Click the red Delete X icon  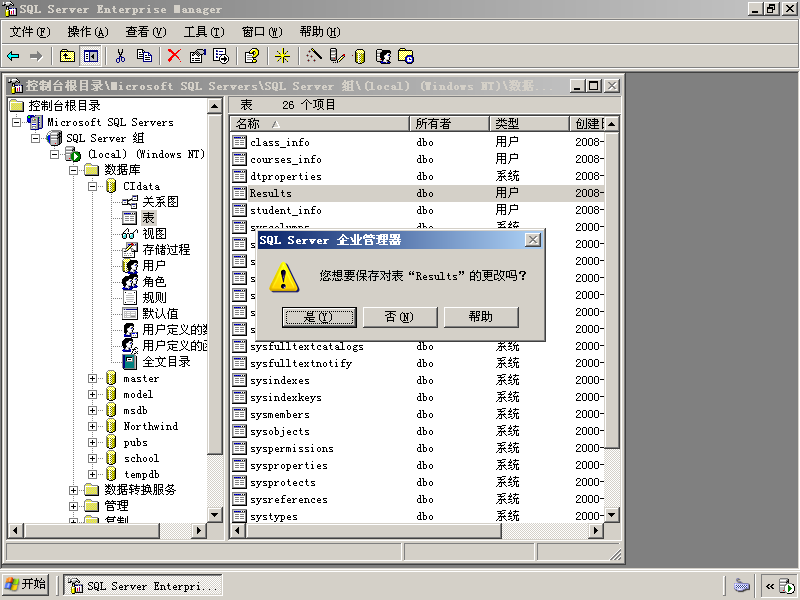coord(174,56)
